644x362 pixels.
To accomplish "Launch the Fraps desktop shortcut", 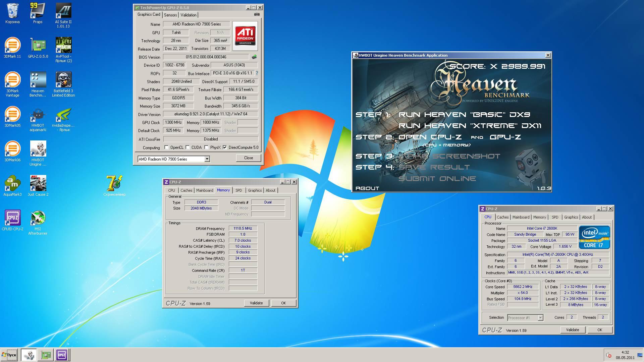I will [38, 13].
